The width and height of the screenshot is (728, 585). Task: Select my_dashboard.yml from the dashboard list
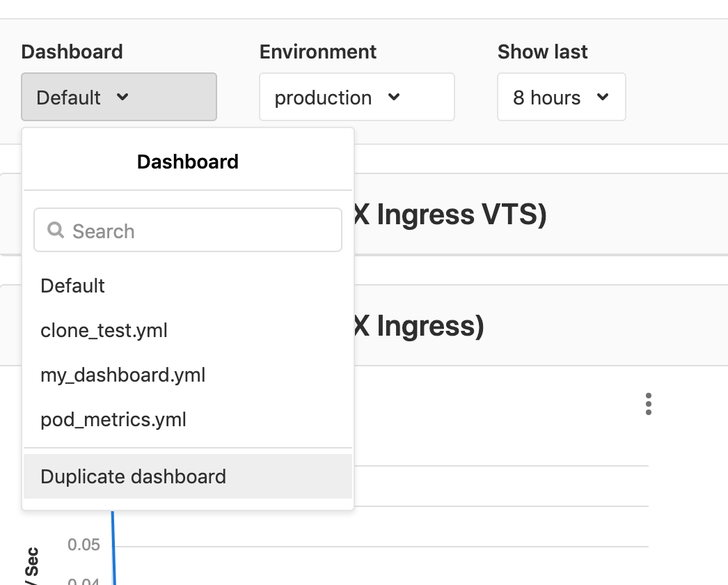point(123,375)
